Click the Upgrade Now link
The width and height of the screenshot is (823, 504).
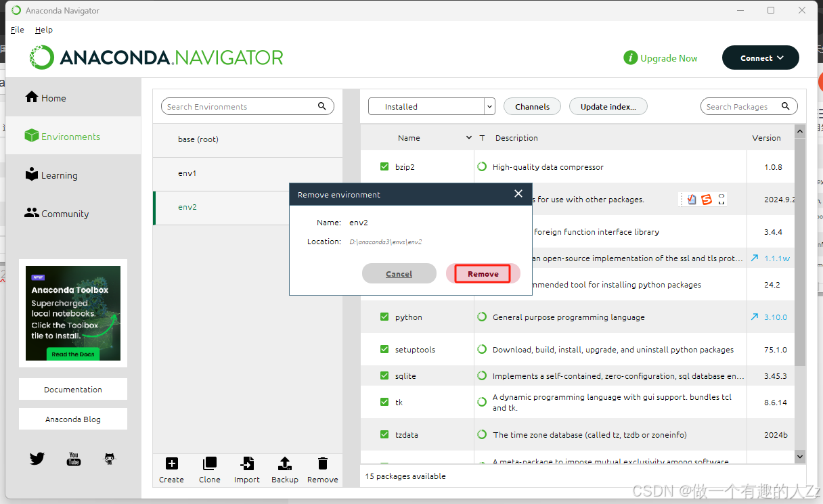669,58
